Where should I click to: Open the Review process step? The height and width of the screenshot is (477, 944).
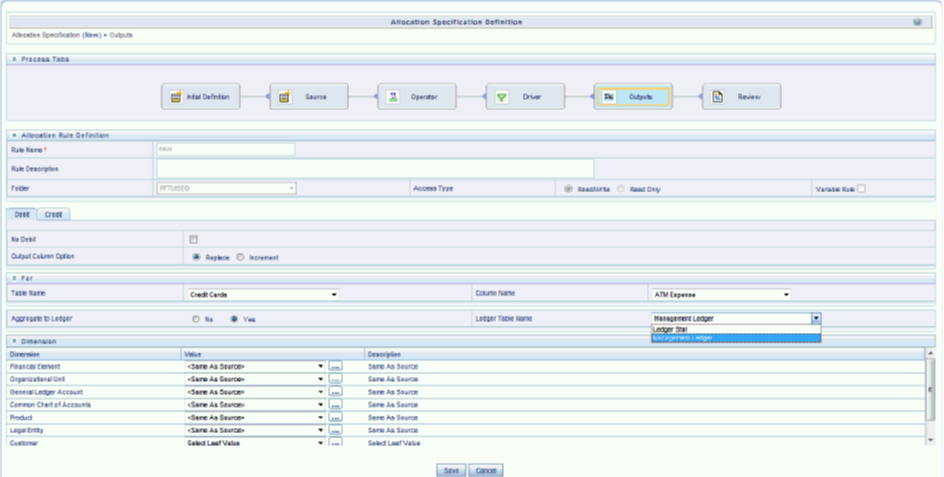point(742,96)
